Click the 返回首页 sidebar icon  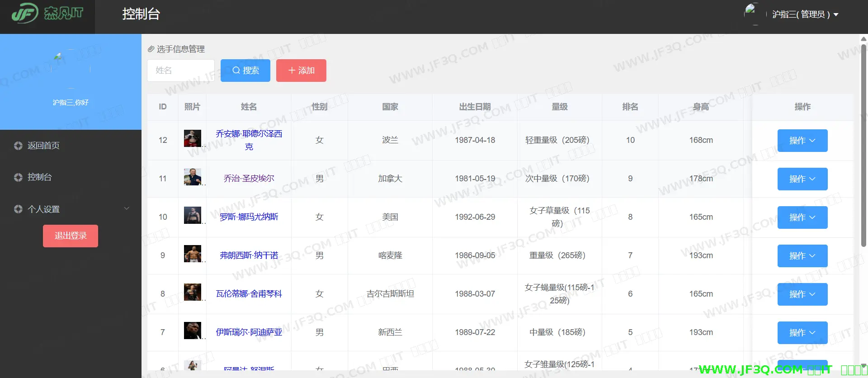pyautogui.click(x=18, y=146)
